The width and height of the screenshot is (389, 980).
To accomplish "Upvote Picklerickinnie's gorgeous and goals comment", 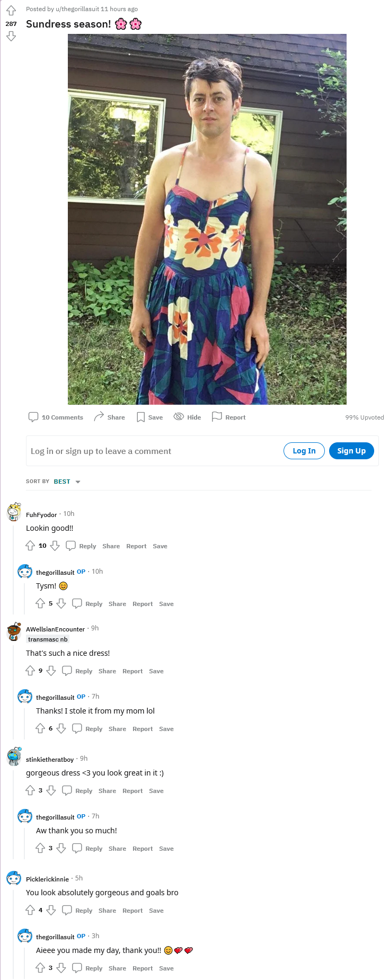I will point(30,910).
